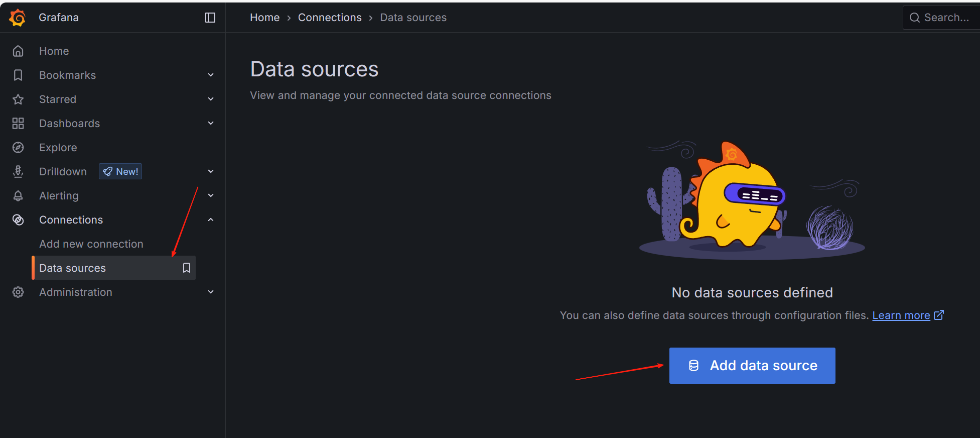
Task: Click the Connections icon in sidebar
Action: (x=18, y=220)
